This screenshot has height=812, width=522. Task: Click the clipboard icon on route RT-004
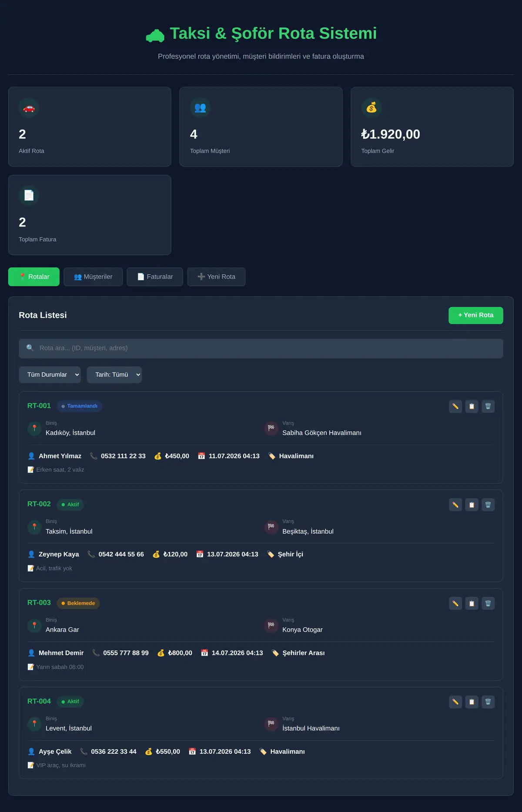tap(472, 702)
